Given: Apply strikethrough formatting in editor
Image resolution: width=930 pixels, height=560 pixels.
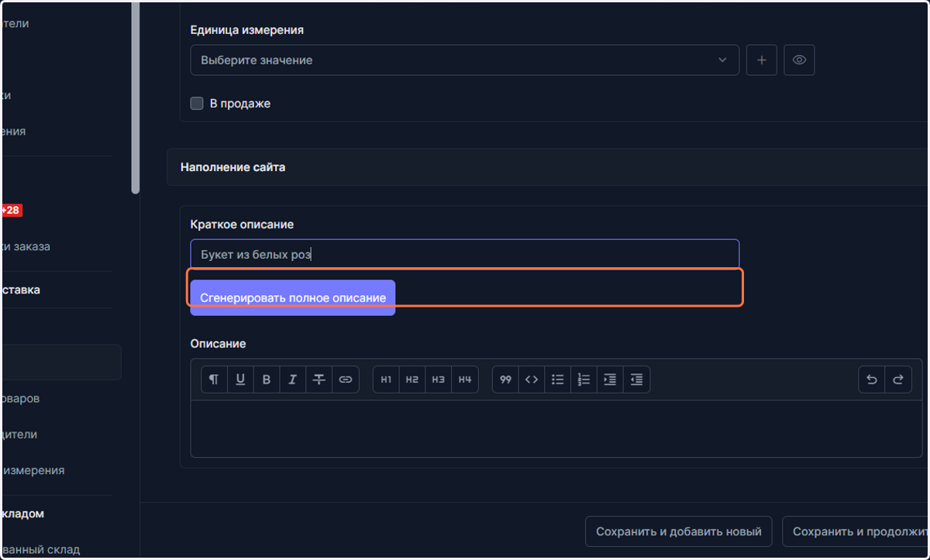Looking at the screenshot, I should (319, 380).
